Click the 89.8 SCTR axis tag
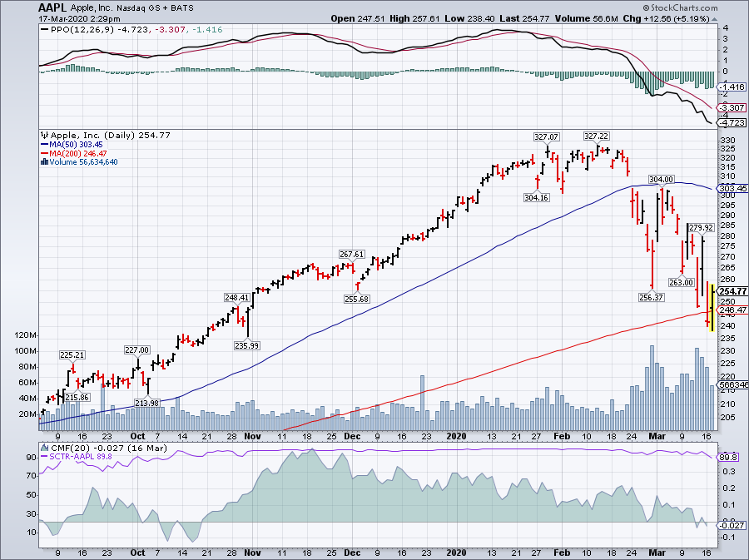Viewport: 749px width, 560px height. coord(729,458)
